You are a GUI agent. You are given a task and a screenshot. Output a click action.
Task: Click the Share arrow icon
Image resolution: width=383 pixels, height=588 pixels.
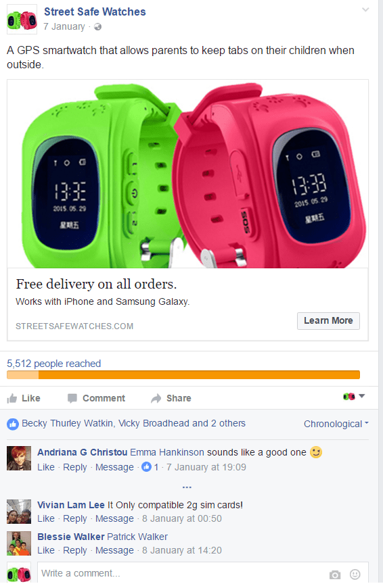(x=156, y=398)
